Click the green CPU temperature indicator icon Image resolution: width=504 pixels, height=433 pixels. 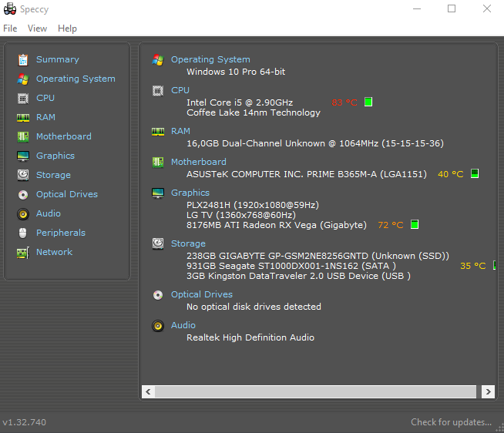pyautogui.click(x=368, y=102)
